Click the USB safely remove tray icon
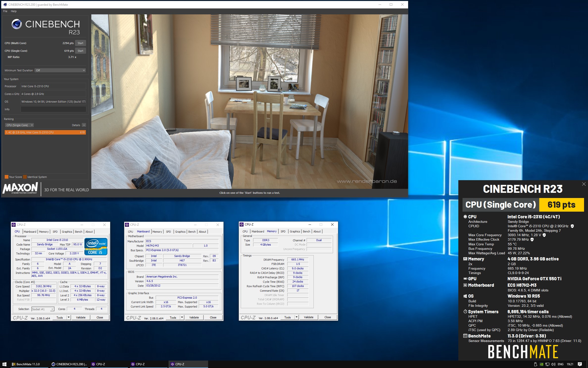 pyautogui.click(x=536, y=364)
